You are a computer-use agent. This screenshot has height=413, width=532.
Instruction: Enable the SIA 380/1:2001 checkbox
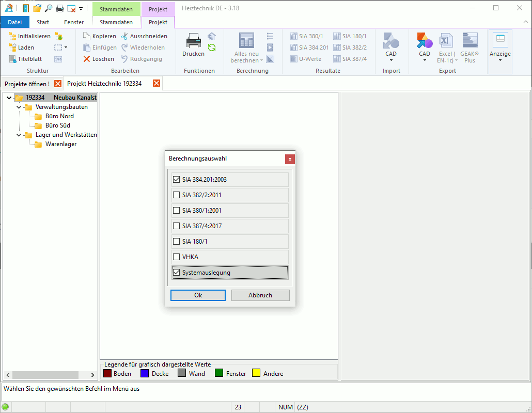pyautogui.click(x=177, y=211)
